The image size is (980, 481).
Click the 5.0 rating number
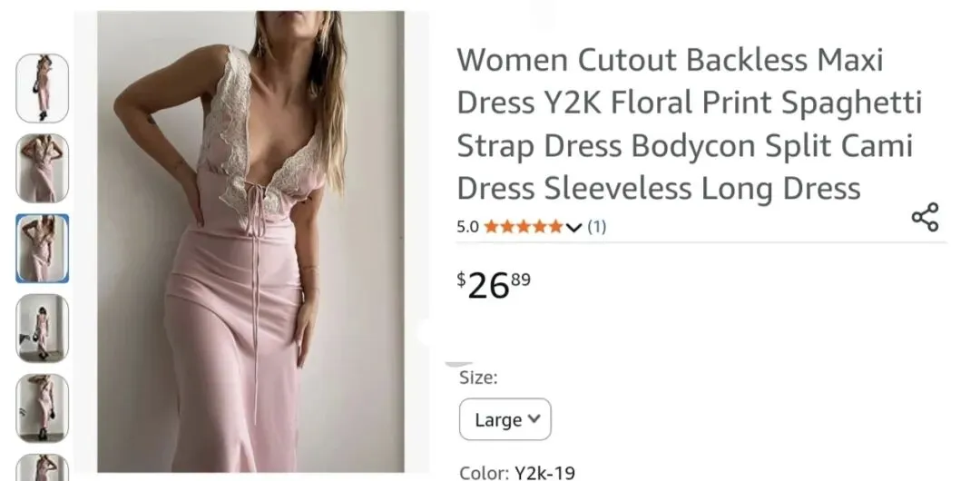tap(467, 226)
